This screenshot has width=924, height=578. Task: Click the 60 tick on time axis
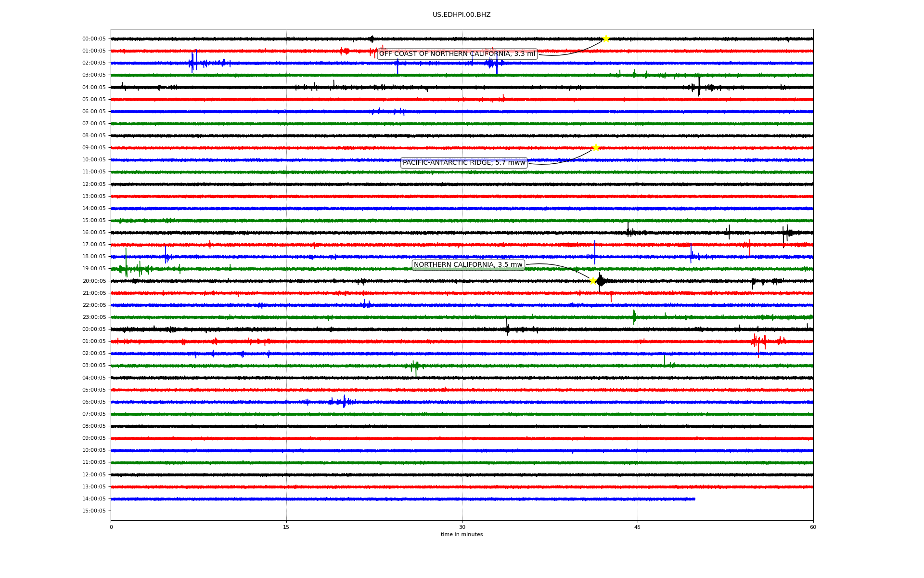tap(813, 527)
